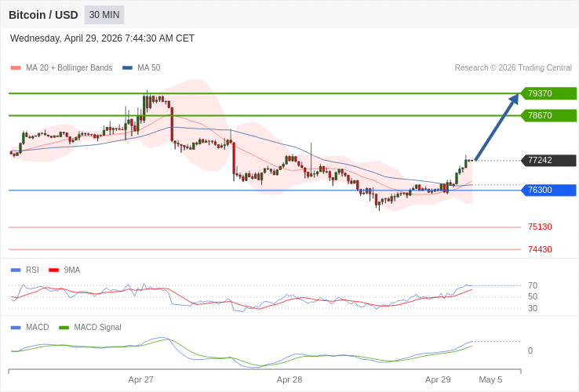Click the Apr 27 date axis label
Viewport: 579px width, 392px height.
[x=141, y=379]
